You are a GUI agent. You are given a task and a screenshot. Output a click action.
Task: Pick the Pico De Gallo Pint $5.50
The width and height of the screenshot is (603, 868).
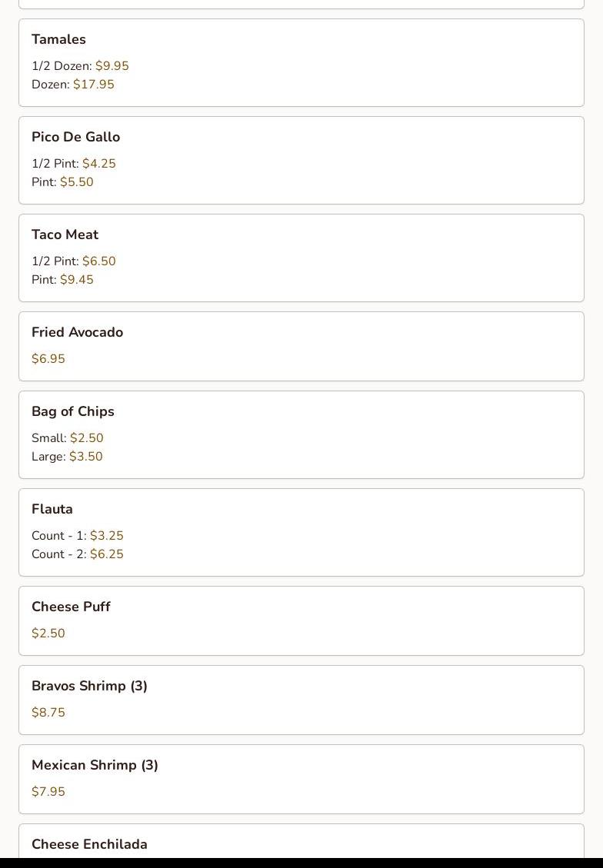(62, 182)
